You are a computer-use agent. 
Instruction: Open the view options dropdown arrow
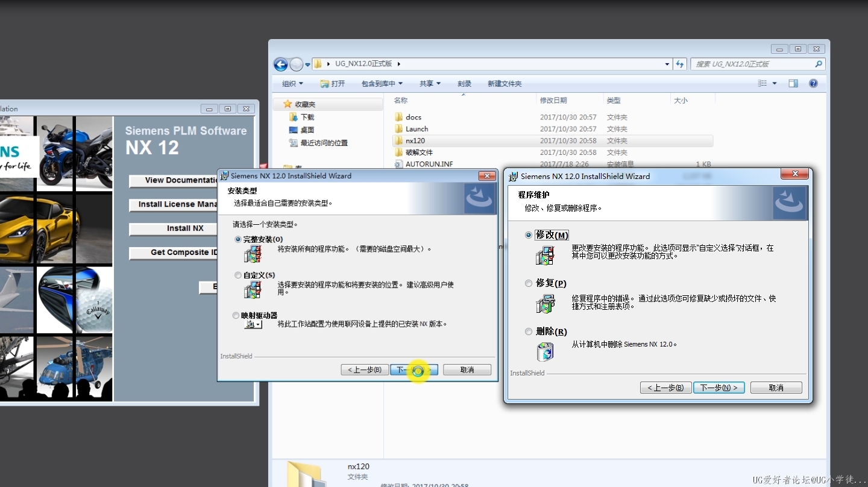(x=775, y=84)
